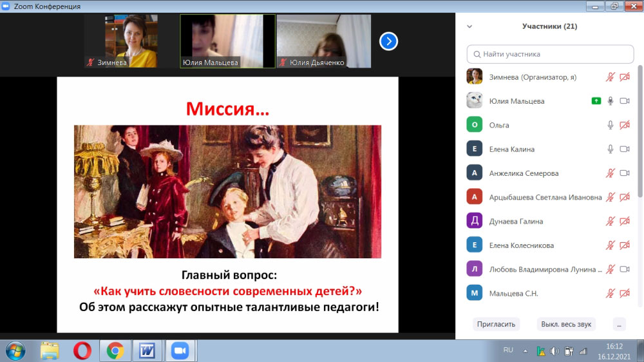Click the Участники (21) panel title
The width and height of the screenshot is (644, 362).
click(549, 26)
